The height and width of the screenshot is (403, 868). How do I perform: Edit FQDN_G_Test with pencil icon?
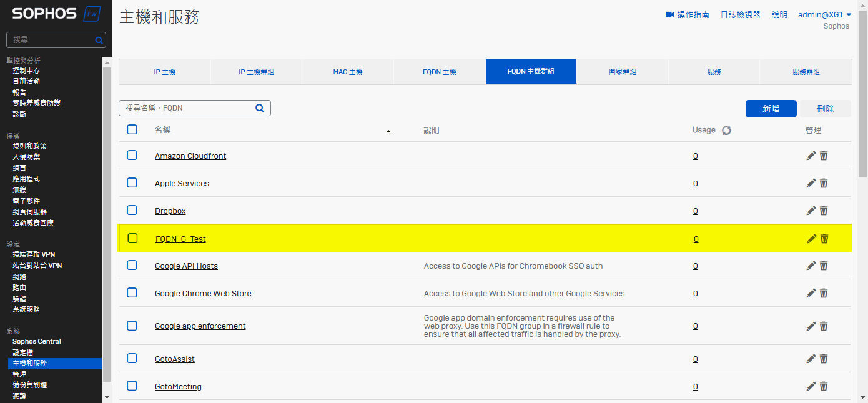[x=812, y=239]
